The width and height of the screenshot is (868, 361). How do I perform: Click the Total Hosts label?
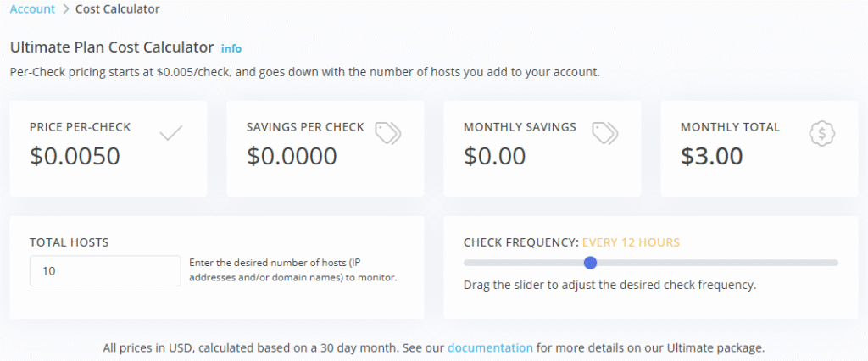69,242
